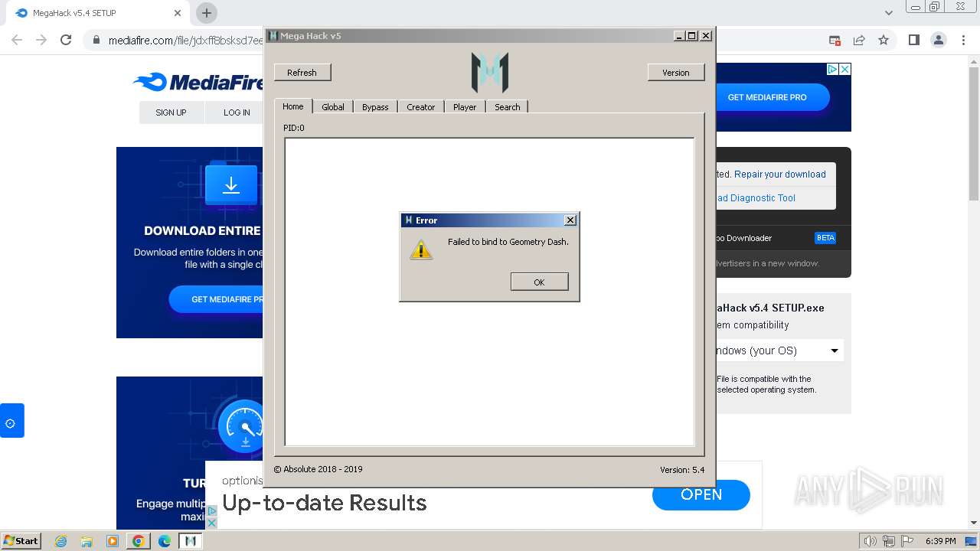980x551 pixels.
Task: Switch to Mega Hack taskbar item
Action: (191, 541)
